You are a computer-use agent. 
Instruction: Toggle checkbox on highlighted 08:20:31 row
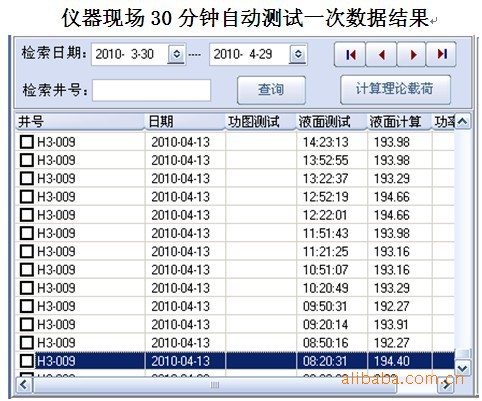27,361
